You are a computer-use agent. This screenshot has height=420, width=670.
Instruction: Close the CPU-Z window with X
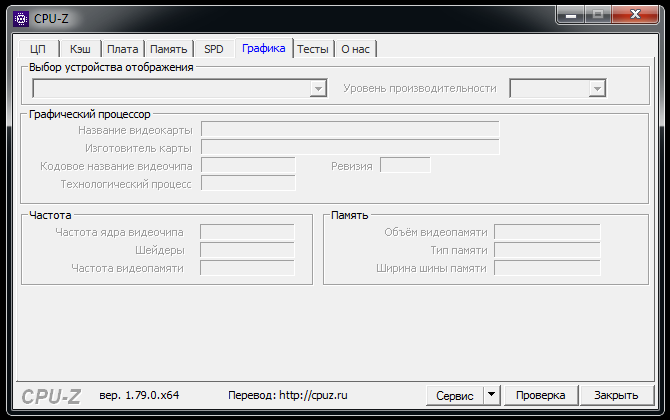click(x=635, y=15)
